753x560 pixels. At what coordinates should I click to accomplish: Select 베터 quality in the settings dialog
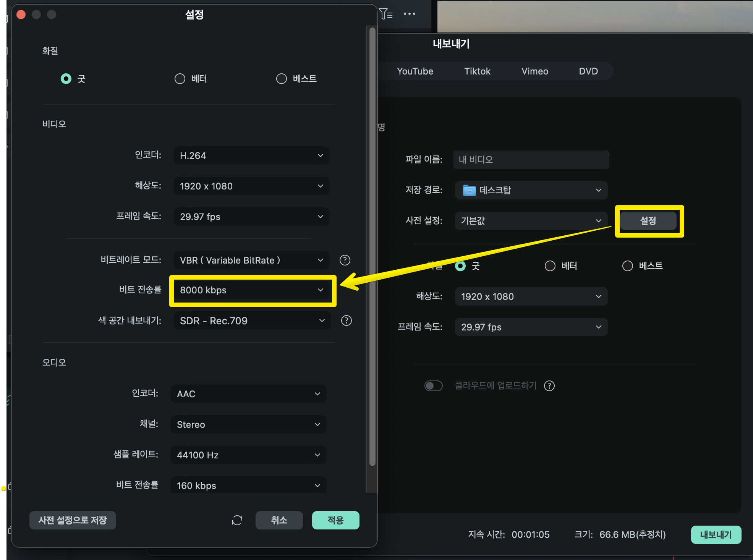pyautogui.click(x=180, y=79)
